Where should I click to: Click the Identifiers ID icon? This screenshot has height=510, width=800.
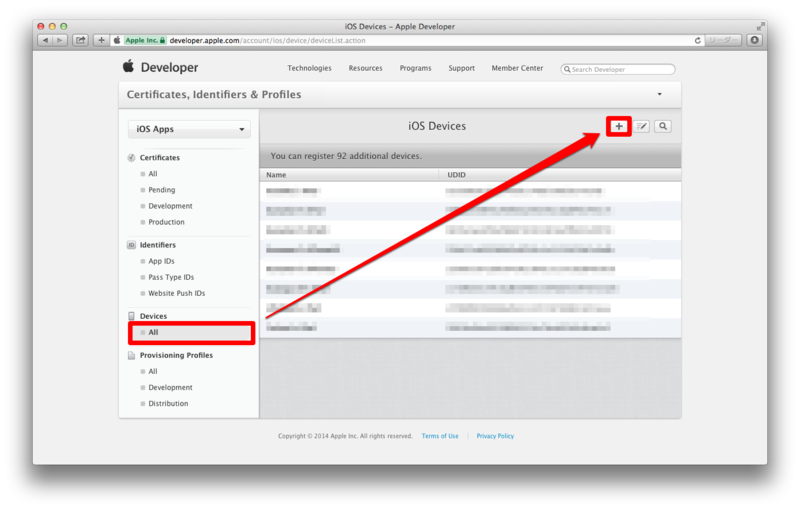131,245
